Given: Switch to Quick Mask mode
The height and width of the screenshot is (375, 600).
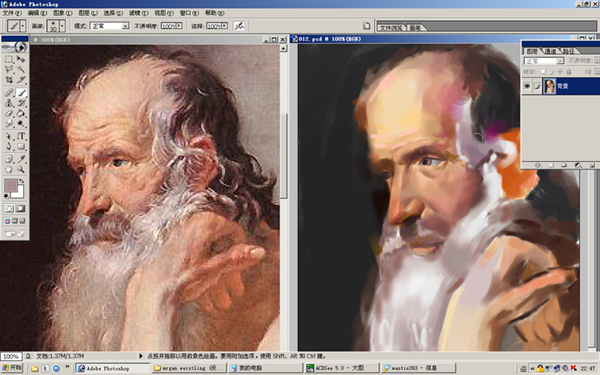Looking at the screenshot, I should click(x=21, y=209).
